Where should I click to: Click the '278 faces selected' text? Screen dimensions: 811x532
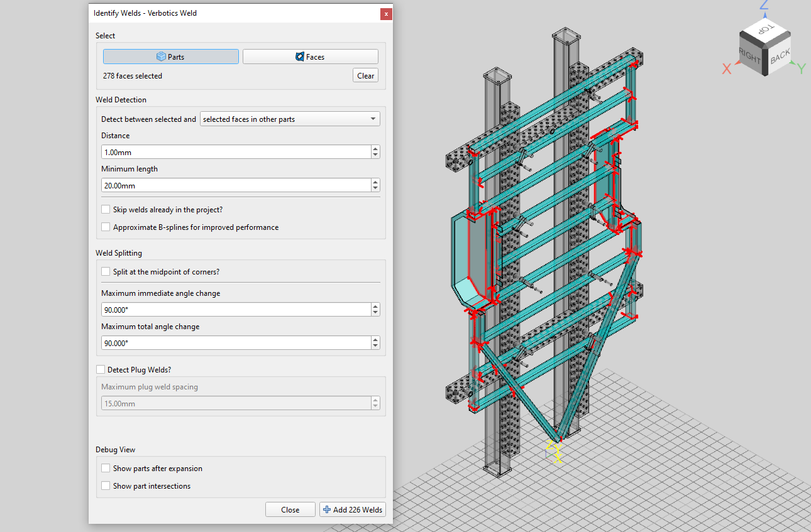133,75
